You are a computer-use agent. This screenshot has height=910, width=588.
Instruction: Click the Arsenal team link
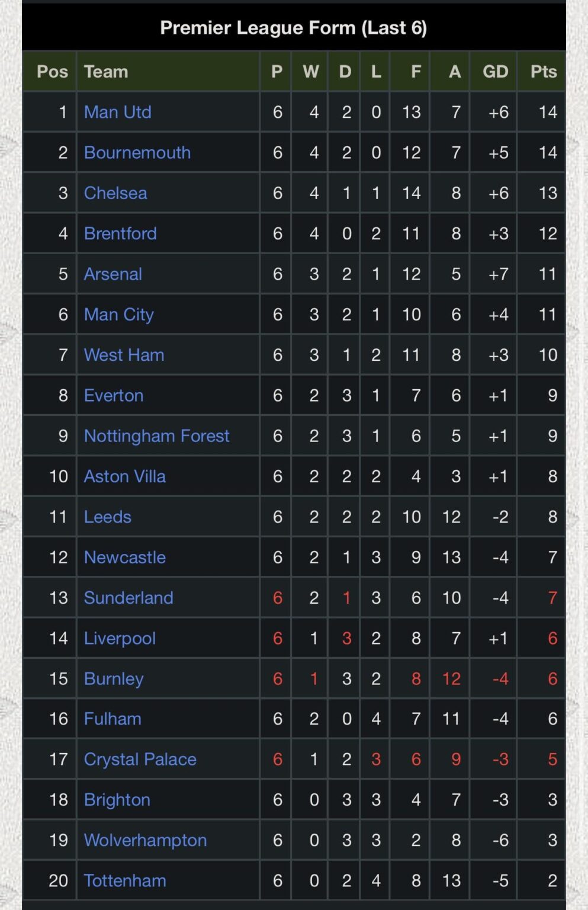[113, 274]
